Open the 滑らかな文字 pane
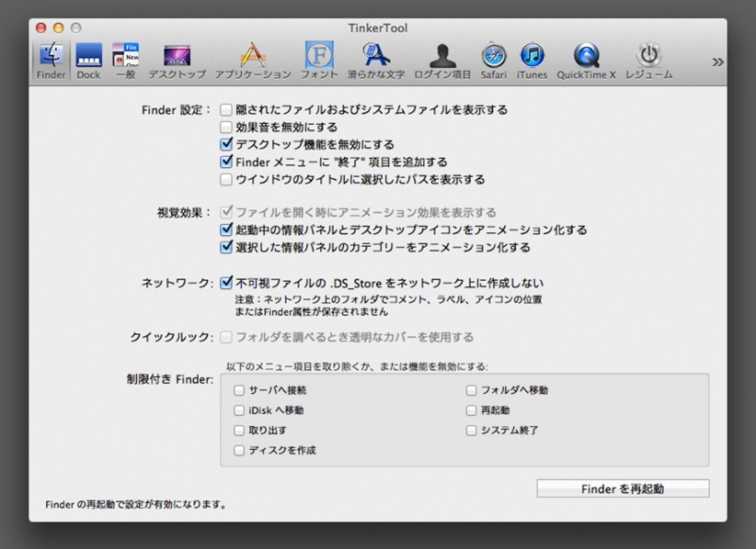The width and height of the screenshot is (756, 549). coord(376,61)
